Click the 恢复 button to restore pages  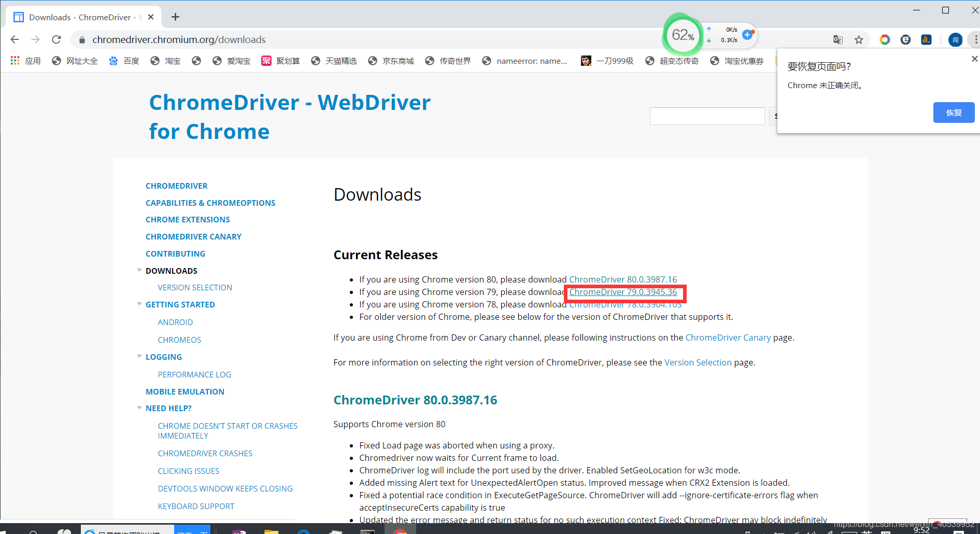954,113
